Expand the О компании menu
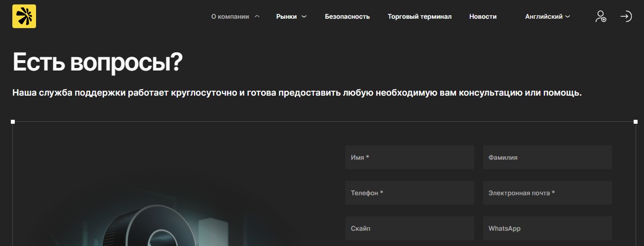The width and height of the screenshot is (644, 246). point(235,16)
